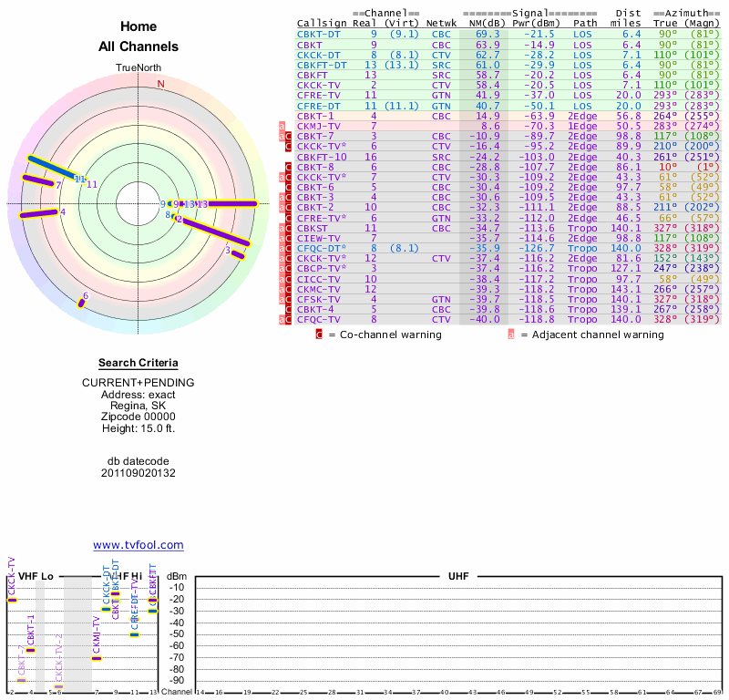Select channel 6 bar on radar plot

pyautogui.click(x=82, y=303)
